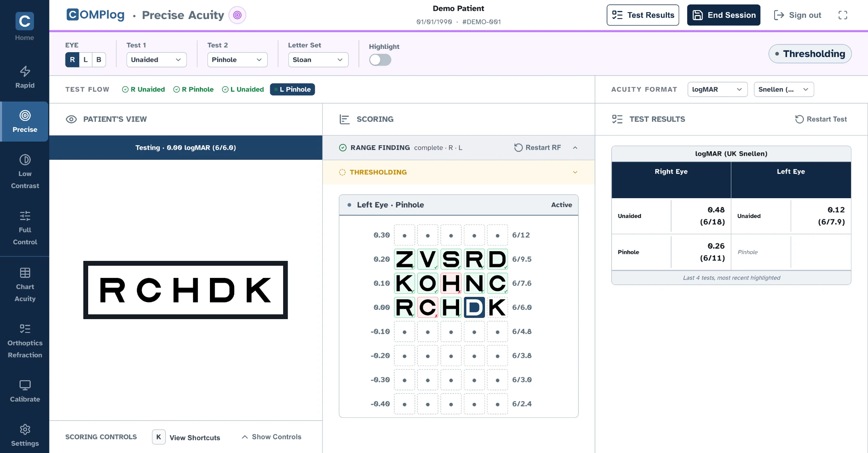Open the Sloan letter set dropdown
The width and height of the screenshot is (868, 453).
click(318, 60)
